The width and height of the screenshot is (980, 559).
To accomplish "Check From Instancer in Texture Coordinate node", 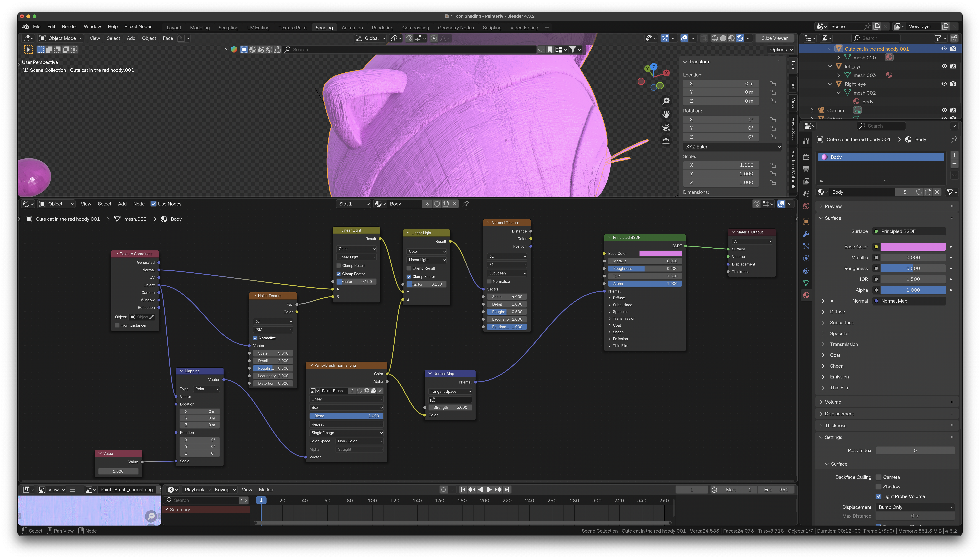I will [117, 325].
